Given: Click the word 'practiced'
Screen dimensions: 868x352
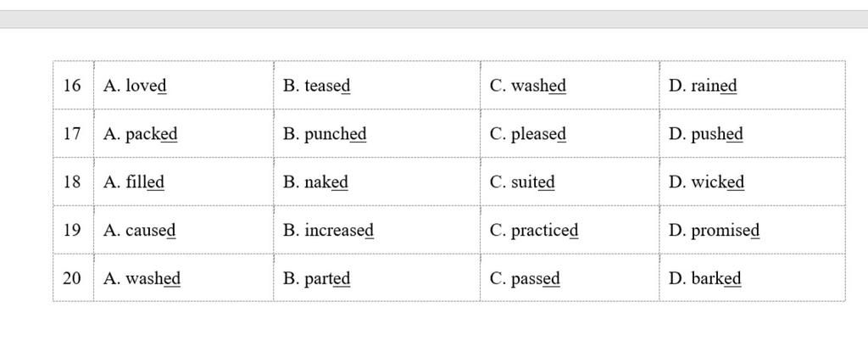Looking at the screenshot, I should [544, 231].
